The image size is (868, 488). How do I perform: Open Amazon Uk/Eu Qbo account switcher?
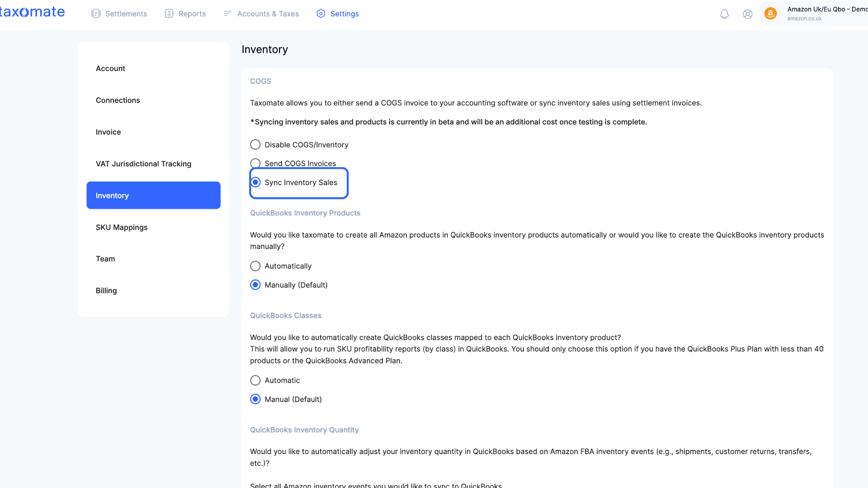click(814, 14)
